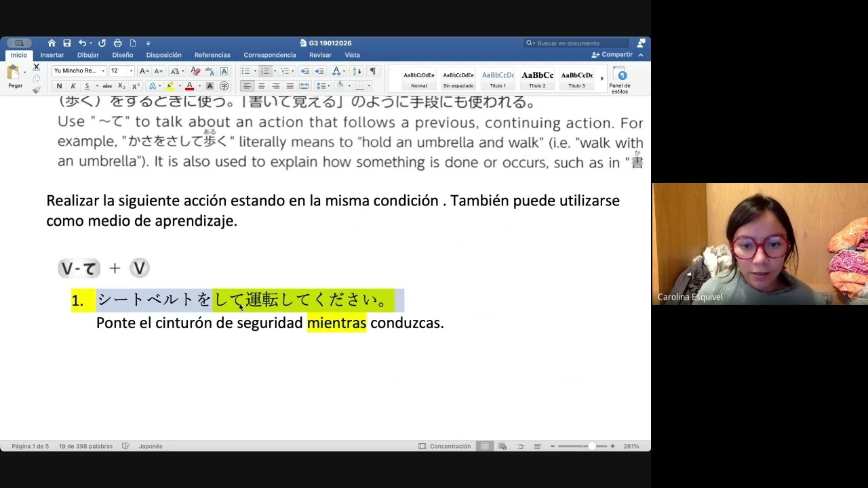The height and width of the screenshot is (488, 868).
Task: Expand the styles gallery arrow
Action: 602,79
